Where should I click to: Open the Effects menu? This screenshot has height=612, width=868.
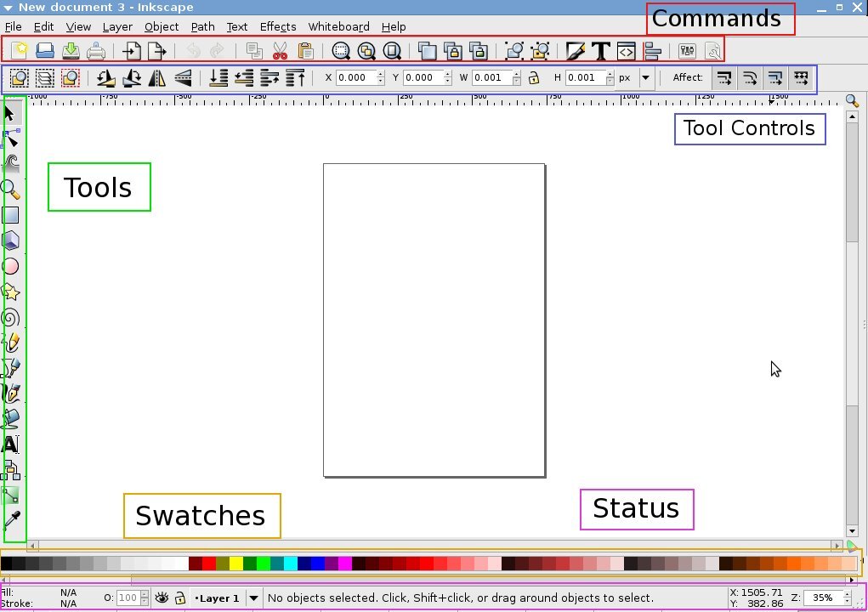[278, 26]
